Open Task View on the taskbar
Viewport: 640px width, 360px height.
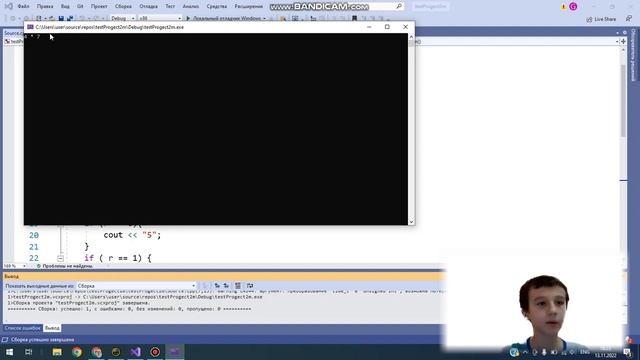[x=29, y=352]
